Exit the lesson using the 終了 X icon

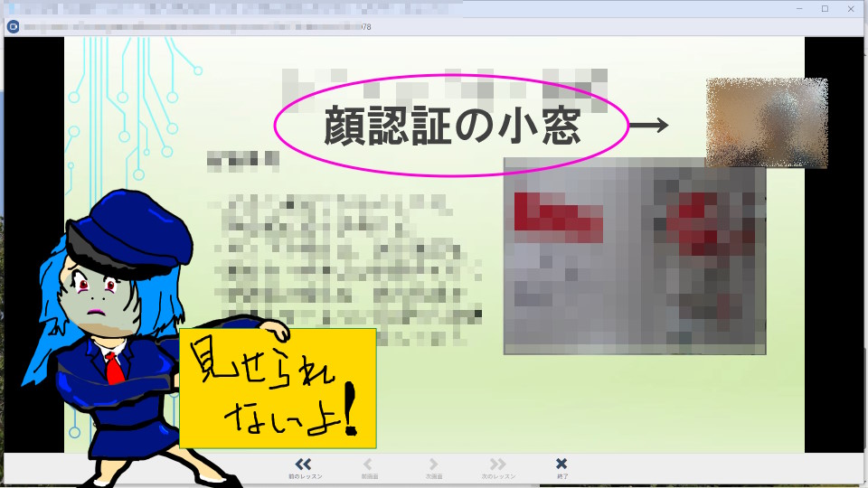(x=561, y=466)
